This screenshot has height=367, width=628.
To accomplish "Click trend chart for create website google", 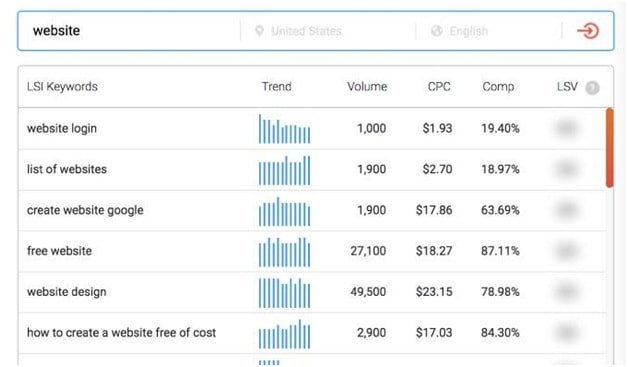I will pyautogui.click(x=284, y=212).
